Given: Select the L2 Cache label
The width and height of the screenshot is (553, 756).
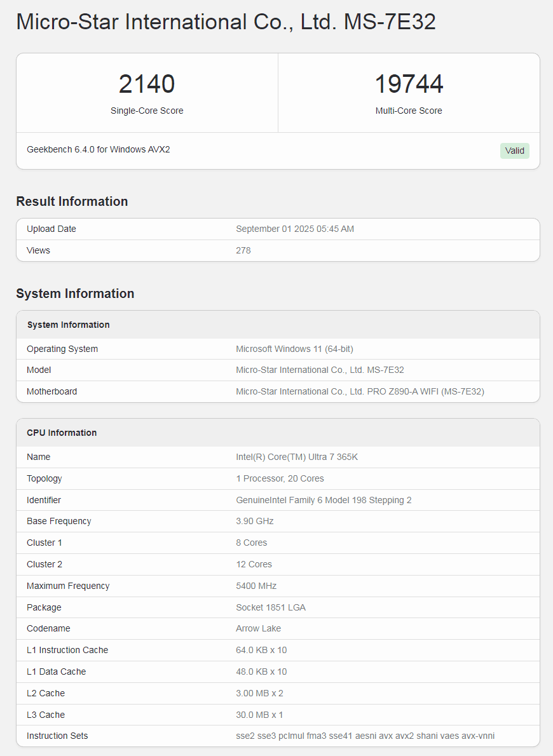Looking at the screenshot, I should pyautogui.click(x=46, y=693).
